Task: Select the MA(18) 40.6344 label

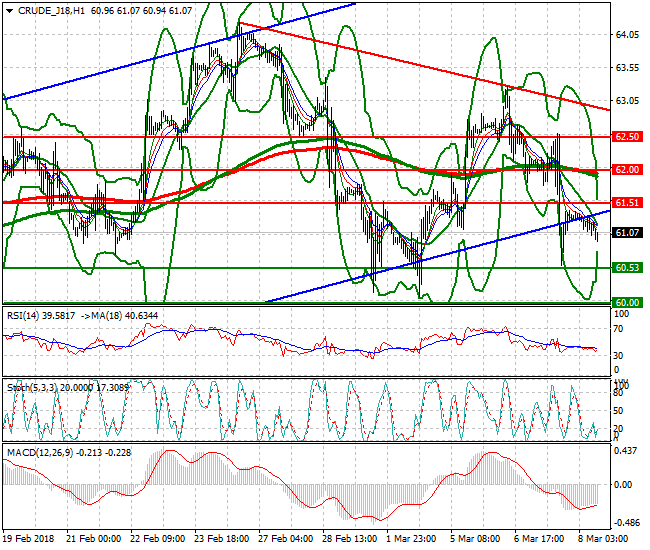Action: [124, 316]
